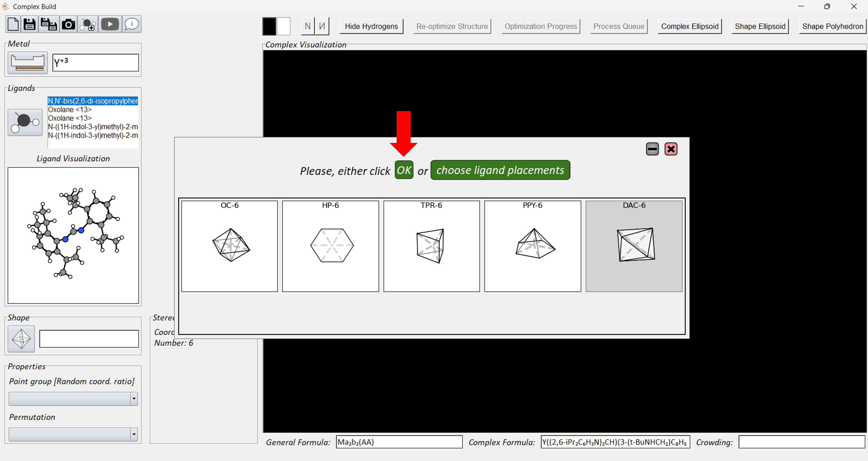The image size is (868, 461).
Task: Take a snapshot with the camera icon
Action: 68,24
